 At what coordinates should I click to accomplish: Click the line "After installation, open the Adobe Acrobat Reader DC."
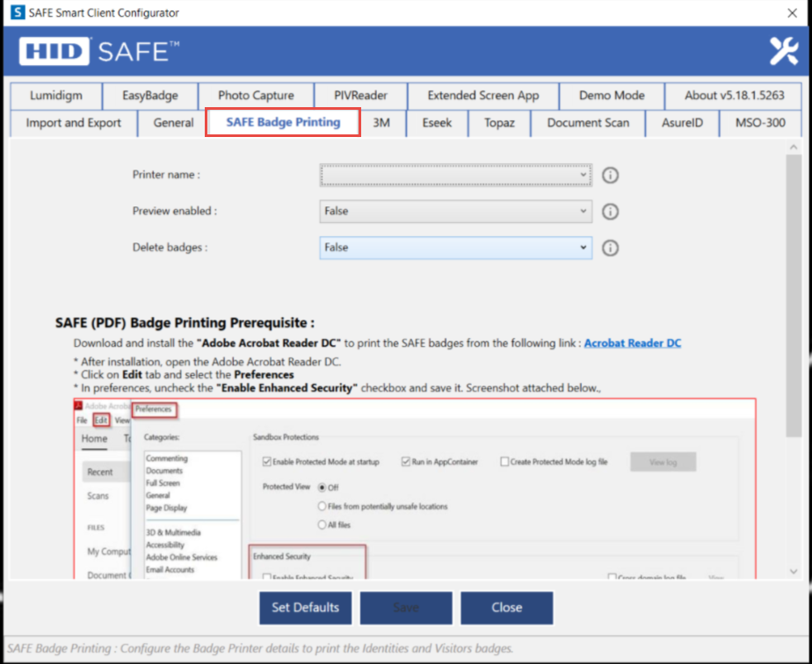coord(207,362)
